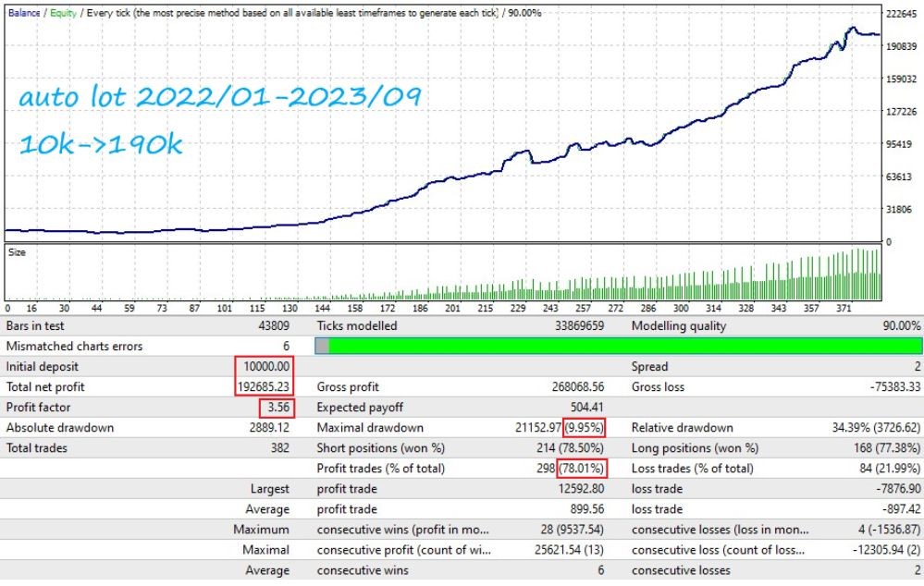Click the gray segment of the quality bar
The height and width of the screenshot is (586, 924).
point(322,346)
